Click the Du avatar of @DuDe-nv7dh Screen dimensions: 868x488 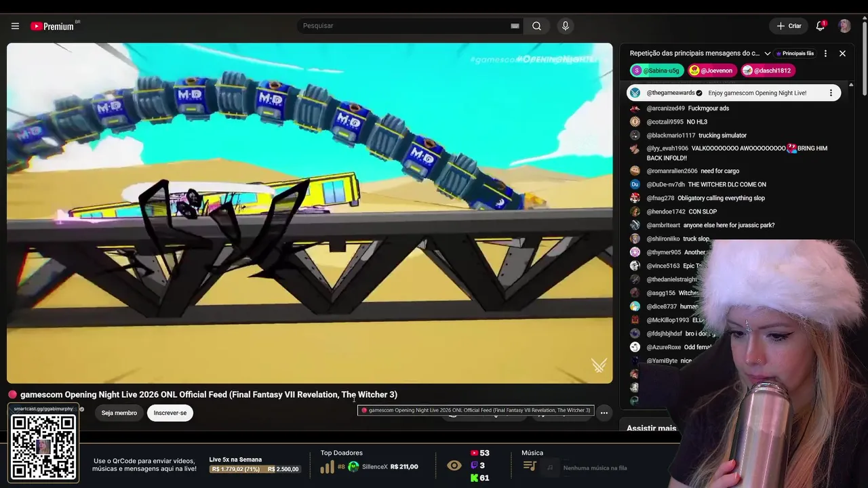pos(635,184)
